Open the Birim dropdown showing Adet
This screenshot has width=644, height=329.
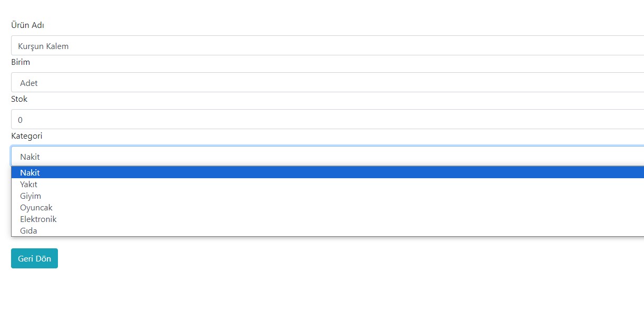326,83
